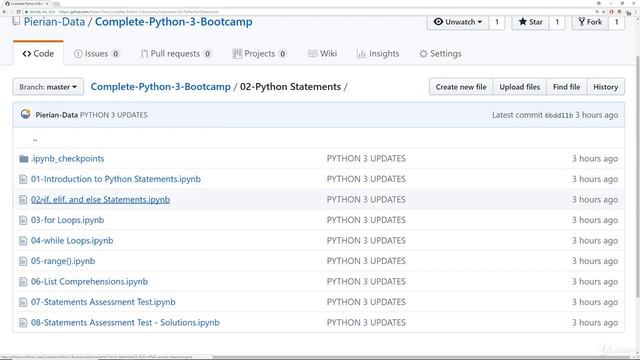Click file icon beside 01-Introduction to Python Statements.ipynb
The height and width of the screenshot is (360, 640).
pyautogui.click(x=23, y=179)
